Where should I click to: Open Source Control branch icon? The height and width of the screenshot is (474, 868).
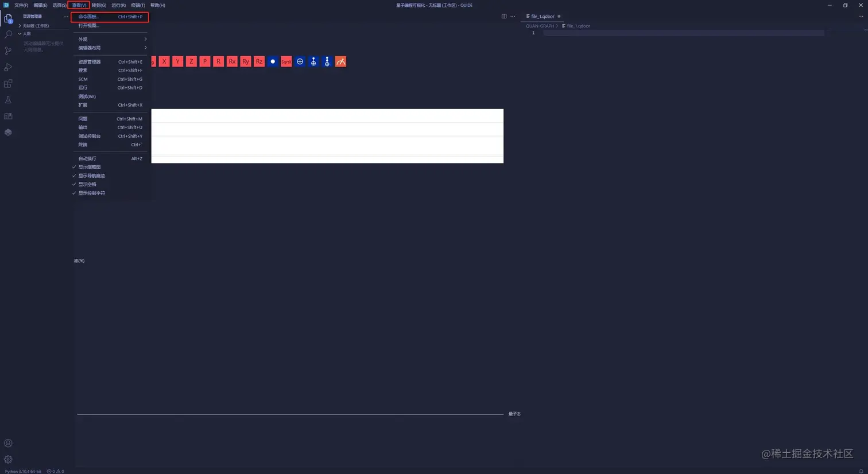click(8, 51)
